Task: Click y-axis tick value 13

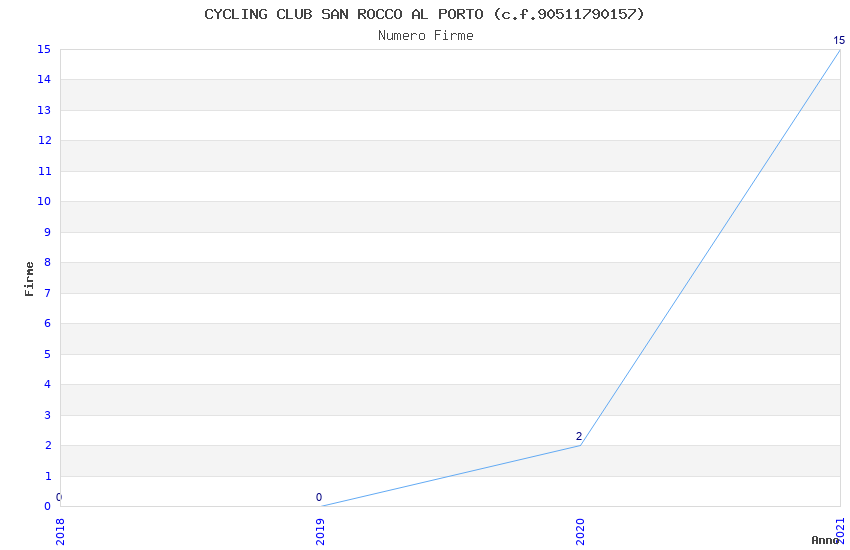Action: 44,110
